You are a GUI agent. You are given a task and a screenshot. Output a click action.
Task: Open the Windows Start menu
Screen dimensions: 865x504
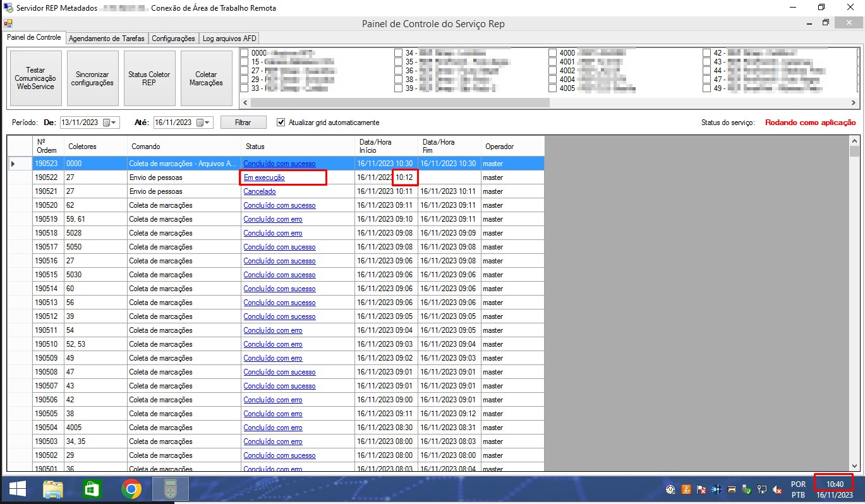point(17,489)
